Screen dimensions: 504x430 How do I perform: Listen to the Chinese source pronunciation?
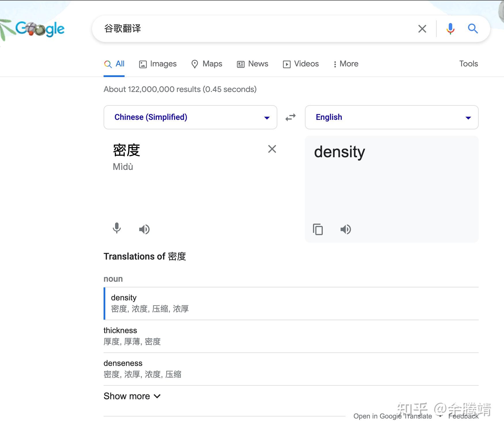point(144,229)
